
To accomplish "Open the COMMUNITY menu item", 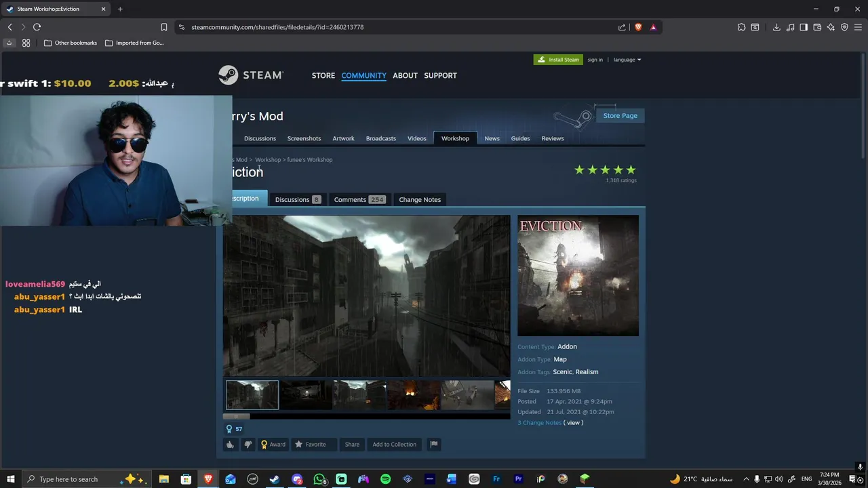I will click(x=363, y=75).
